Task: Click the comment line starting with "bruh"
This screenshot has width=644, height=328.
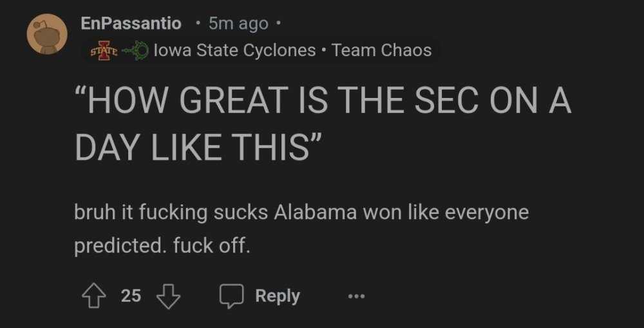Action: [x=301, y=213]
